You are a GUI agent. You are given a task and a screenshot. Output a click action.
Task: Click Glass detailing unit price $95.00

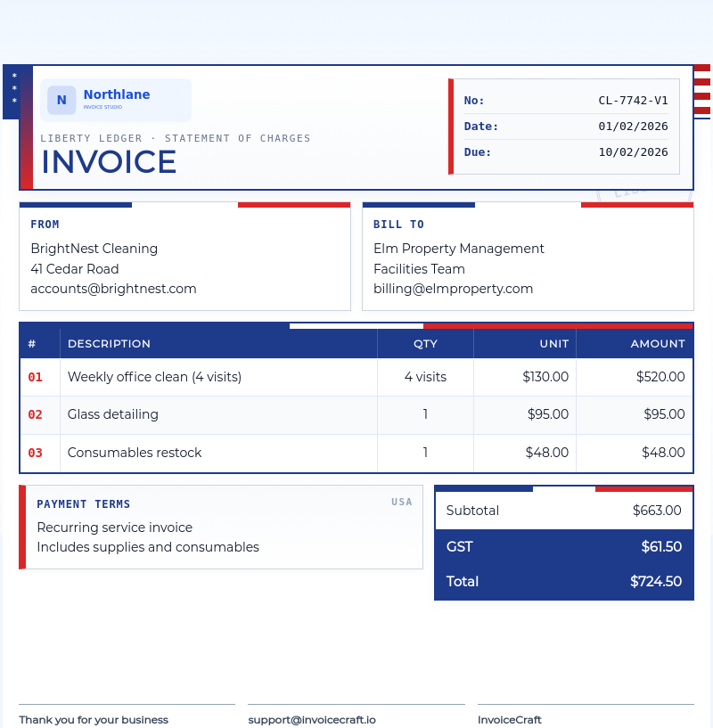click(x=548, y=414)
